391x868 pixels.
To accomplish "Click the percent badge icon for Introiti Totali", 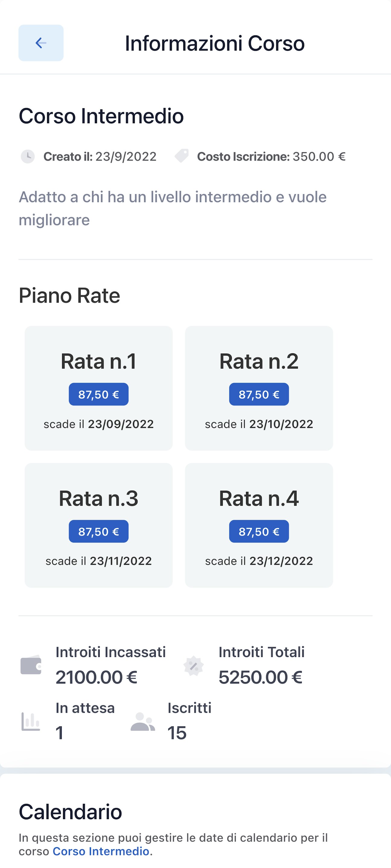I will pyautogui.click(x=194, y=666).
